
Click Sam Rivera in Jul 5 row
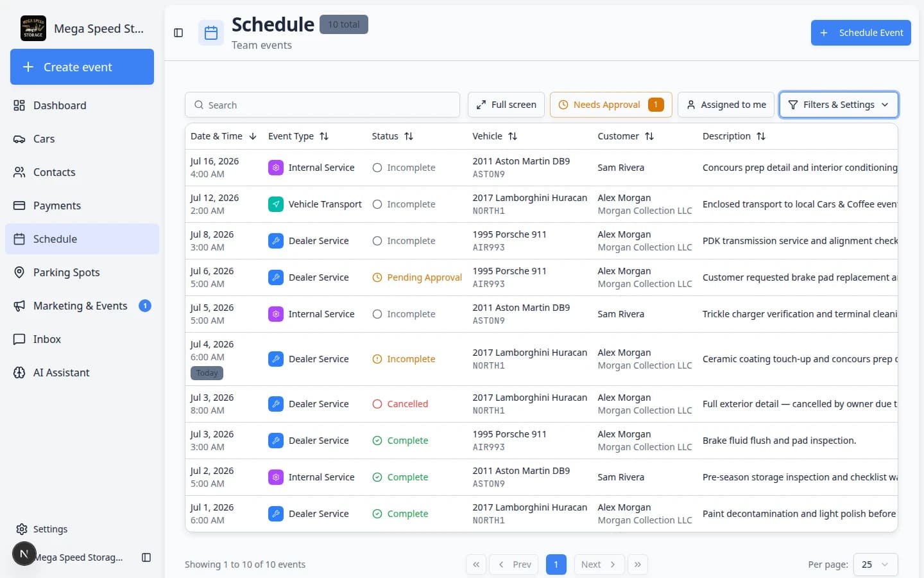(620, 314)
